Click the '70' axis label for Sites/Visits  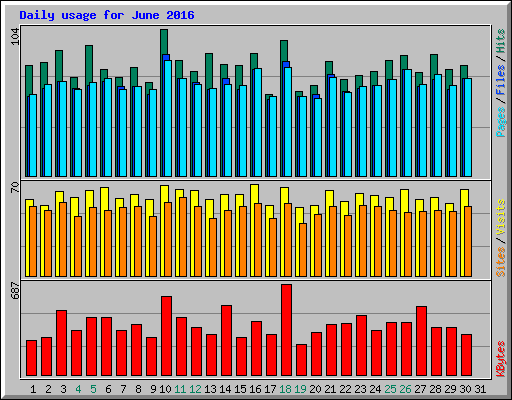tap(15, 187)
